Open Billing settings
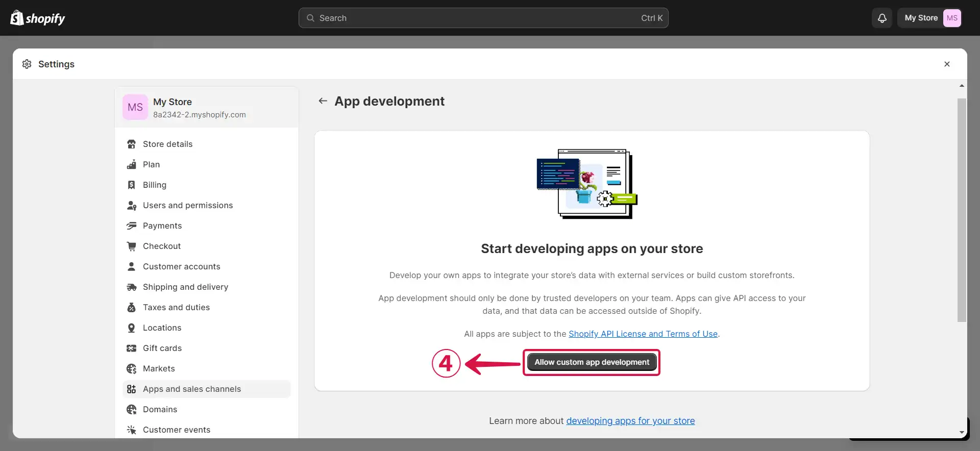The width and height of the screenshot is (980, 451). click(x=207, y=185)
